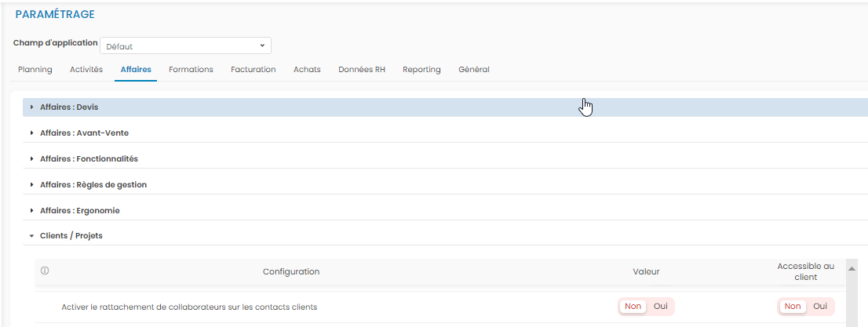Image resolution: width=868 pixels, height=327 pixels.
Task: Switch to the Planning tab
Action: coord(35,70)
